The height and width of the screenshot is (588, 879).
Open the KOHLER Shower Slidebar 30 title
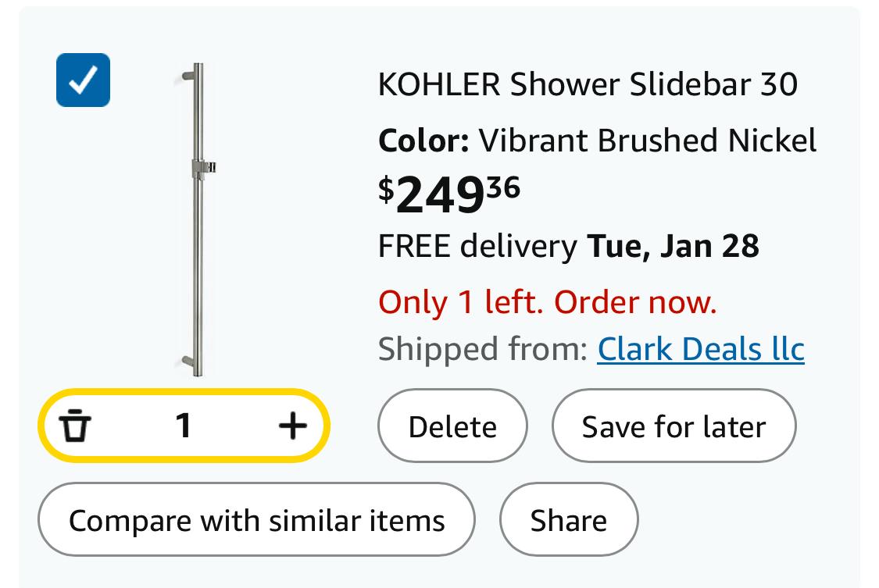click(x=588, y=84)
